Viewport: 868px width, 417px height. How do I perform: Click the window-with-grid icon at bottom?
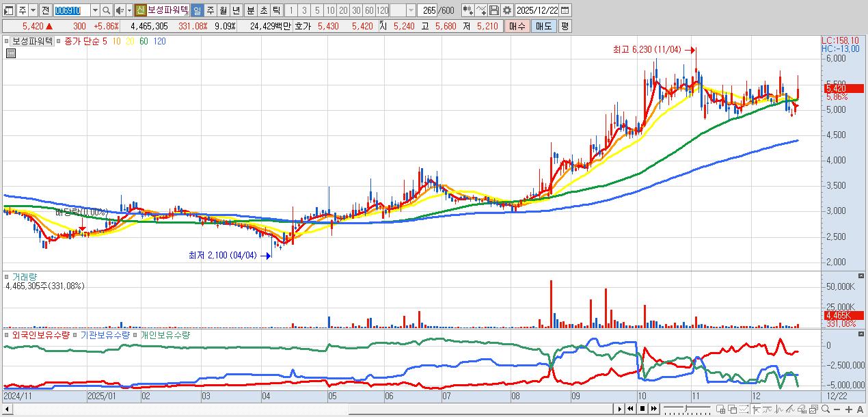pyautogui.click(x=720, y=409)
